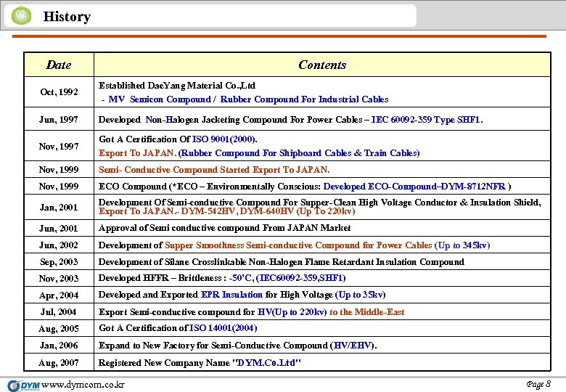Select 'ECO Compound (*ECO – Environmentally Conscious' text
The width and height of the screenshot is (566, 392).
(210, 187)
